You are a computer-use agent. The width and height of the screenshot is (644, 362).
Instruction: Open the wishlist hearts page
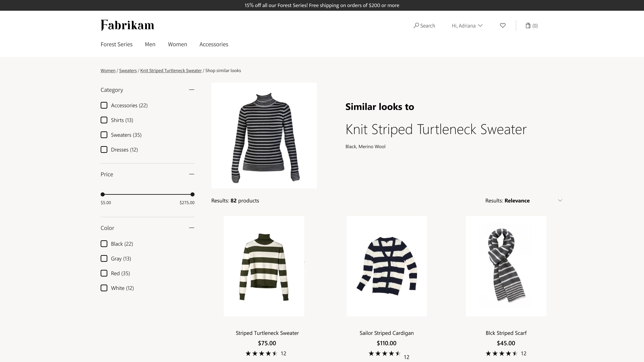(502, 25)
